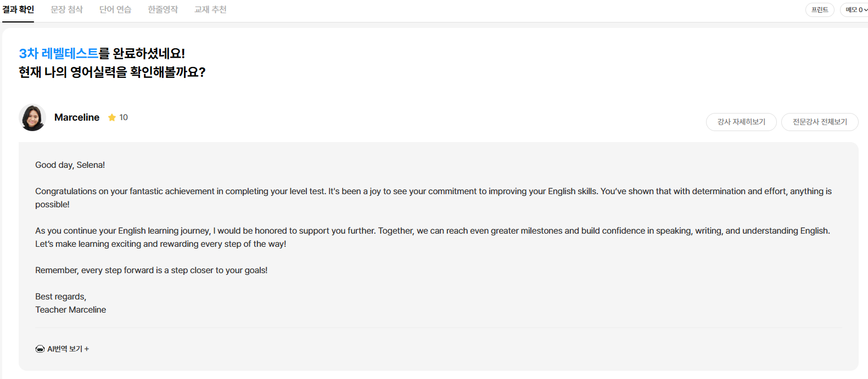
Task: Click the plus sign beside AI번역 보기
Action: click(87, 349)
